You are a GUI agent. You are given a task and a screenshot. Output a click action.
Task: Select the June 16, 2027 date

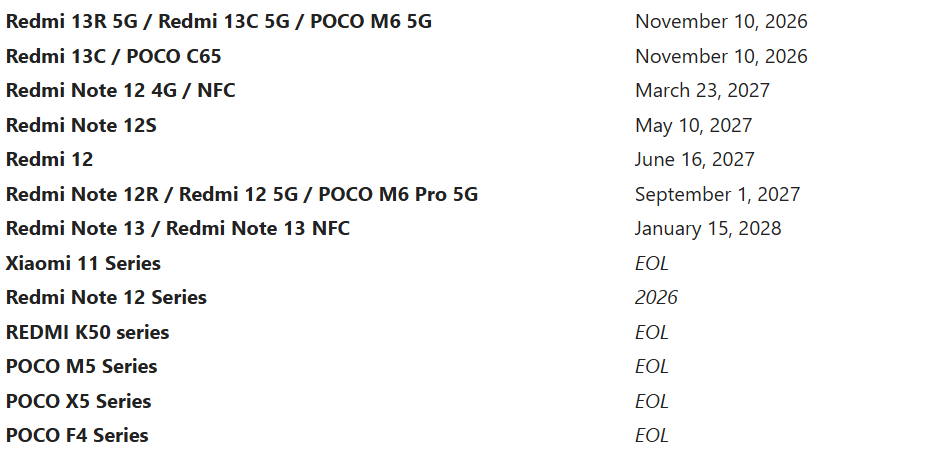click(694, 160)
